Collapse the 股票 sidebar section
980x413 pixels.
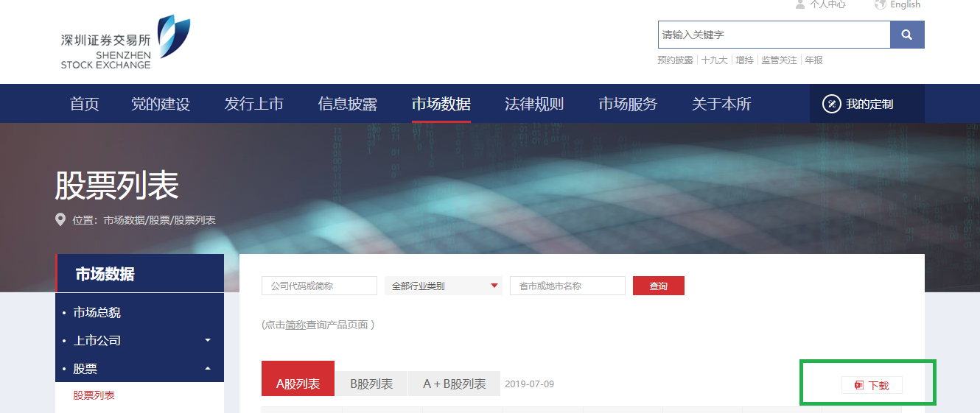click(x=139, y=368)
